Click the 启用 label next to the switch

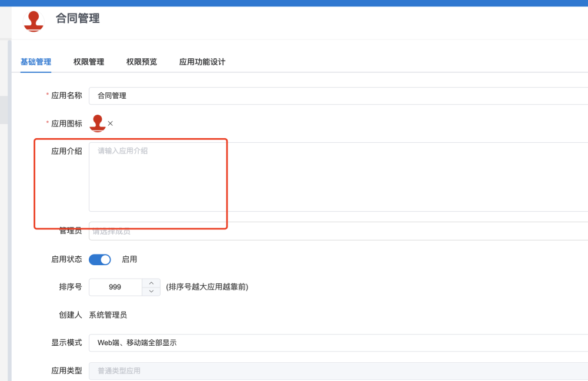pos(129,259)
